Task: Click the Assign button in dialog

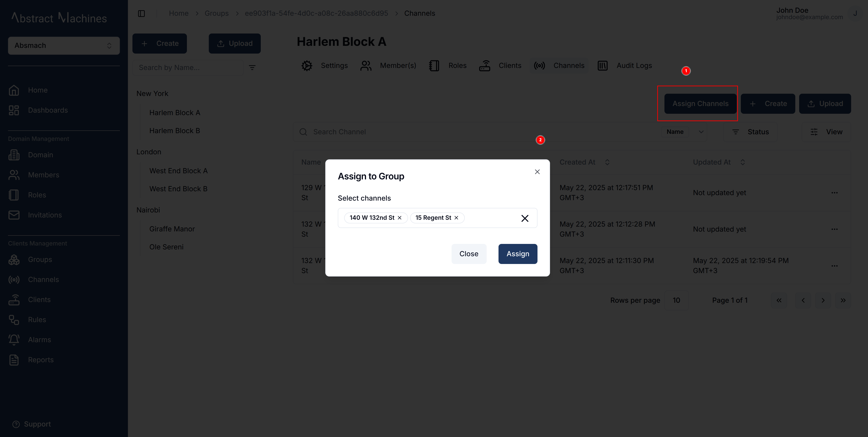Action: click(518, 254)
